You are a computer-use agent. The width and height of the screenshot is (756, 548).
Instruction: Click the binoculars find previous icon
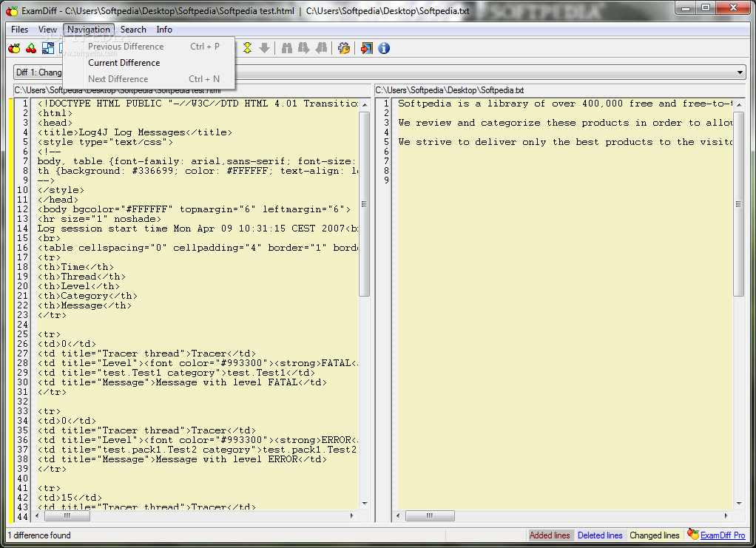pos(321,48)
